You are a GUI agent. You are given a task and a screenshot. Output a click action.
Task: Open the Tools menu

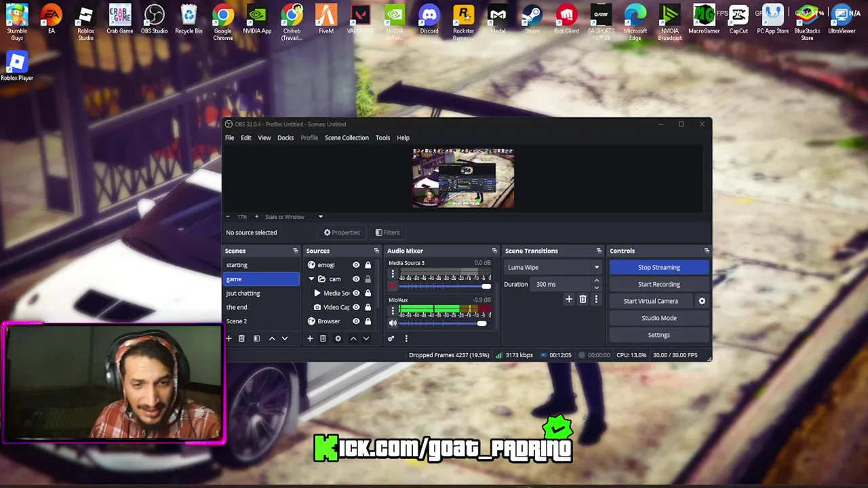coord(382,138)
